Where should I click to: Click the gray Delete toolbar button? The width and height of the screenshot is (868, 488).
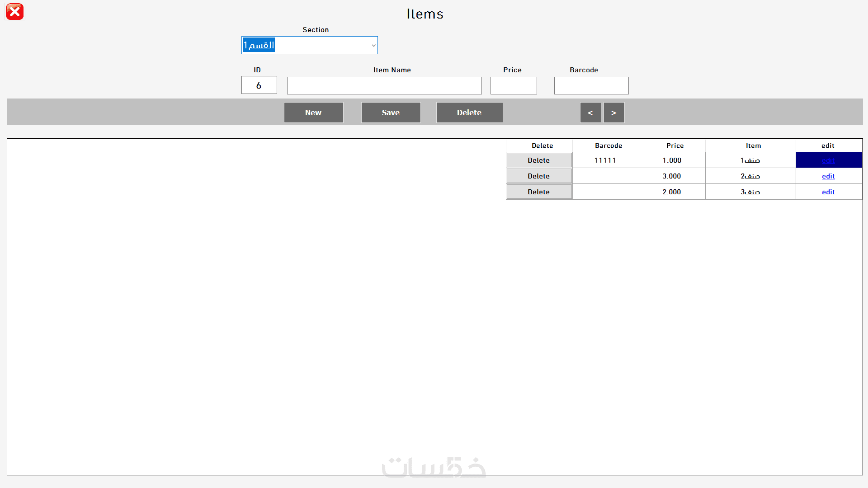tap(469, 113)
